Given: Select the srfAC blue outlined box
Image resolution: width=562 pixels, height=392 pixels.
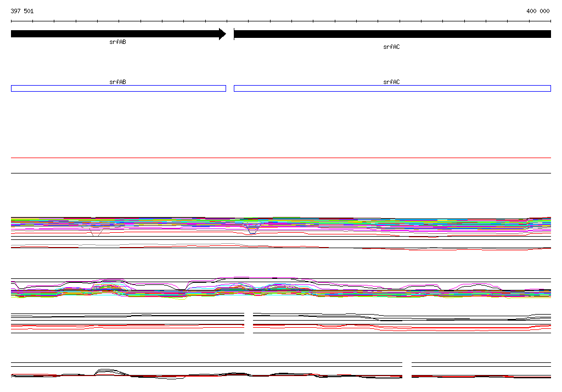Looking at the screenshot, I should 392,88.
